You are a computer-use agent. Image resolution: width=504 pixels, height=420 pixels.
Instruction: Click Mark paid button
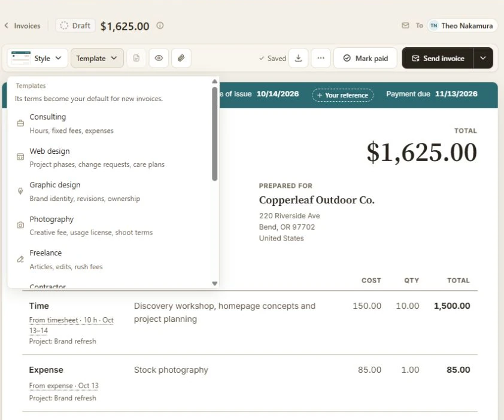366,58
